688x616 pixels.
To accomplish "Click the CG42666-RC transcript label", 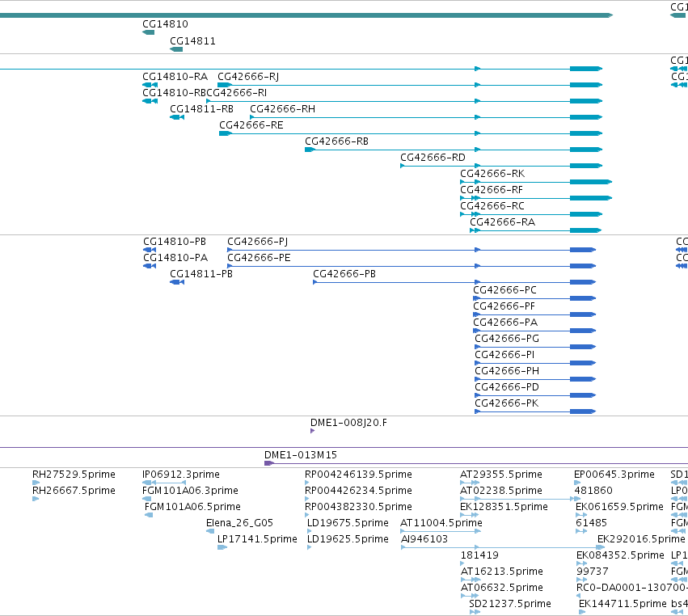I will 492,206.
